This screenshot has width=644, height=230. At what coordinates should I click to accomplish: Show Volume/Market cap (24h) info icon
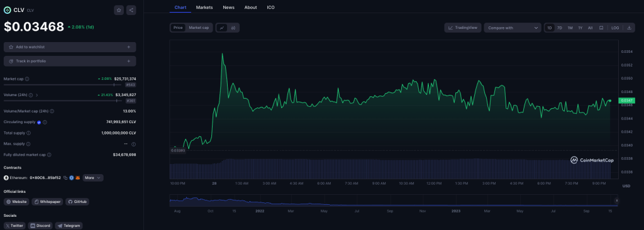click(52, 111)
